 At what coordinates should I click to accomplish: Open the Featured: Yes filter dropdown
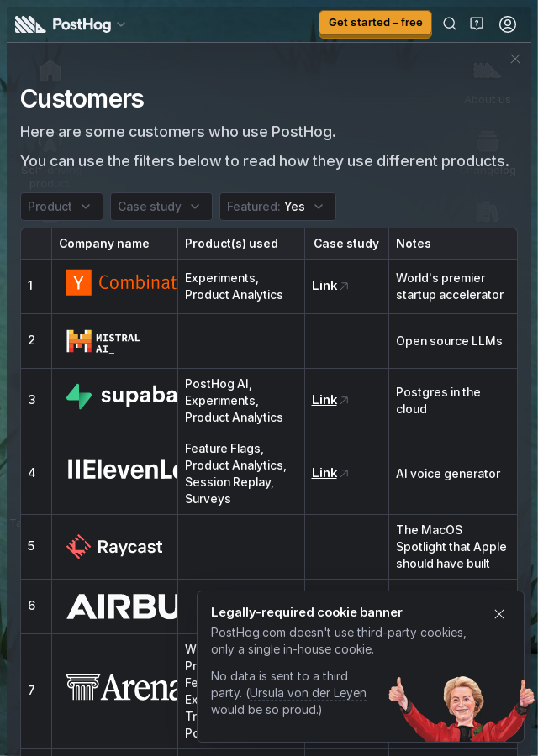[x=278, y=207]
